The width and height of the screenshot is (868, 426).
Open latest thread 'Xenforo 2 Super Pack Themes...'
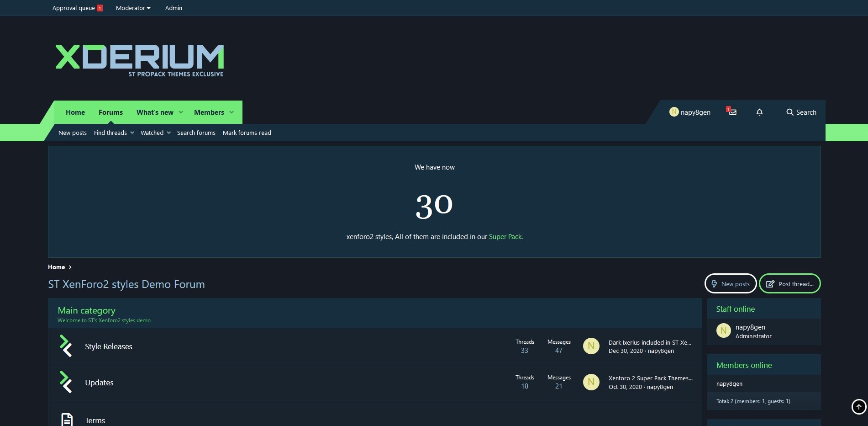[651, 378]
